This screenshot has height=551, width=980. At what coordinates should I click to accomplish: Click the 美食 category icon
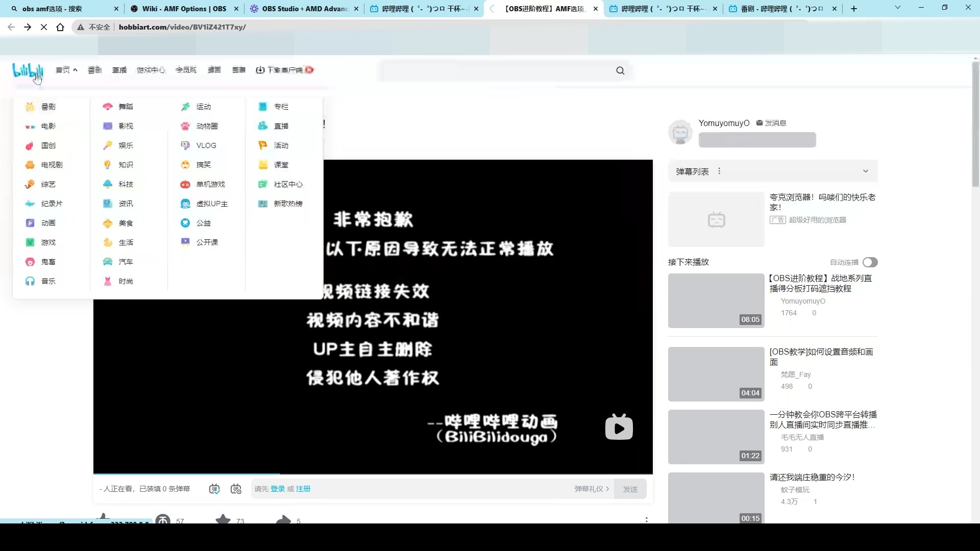pos(108,223)
